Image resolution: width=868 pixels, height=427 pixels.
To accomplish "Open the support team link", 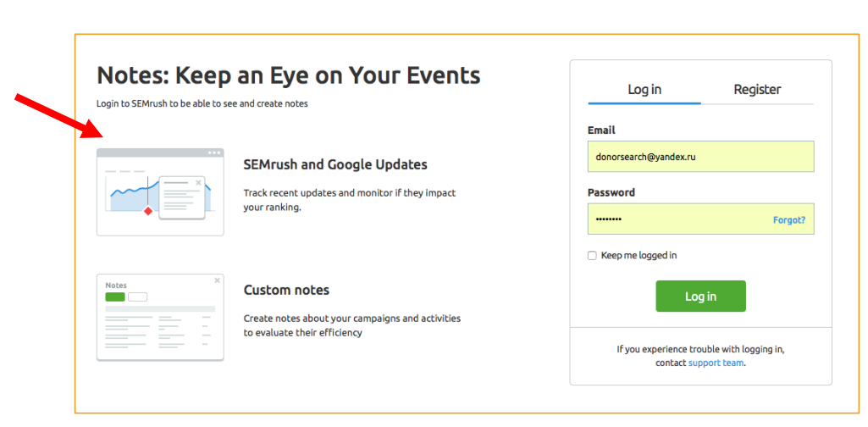I will 716,363.
